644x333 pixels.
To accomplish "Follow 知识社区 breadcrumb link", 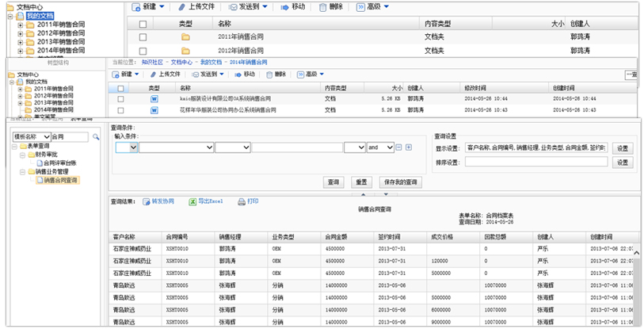I will tap(152, 63).
